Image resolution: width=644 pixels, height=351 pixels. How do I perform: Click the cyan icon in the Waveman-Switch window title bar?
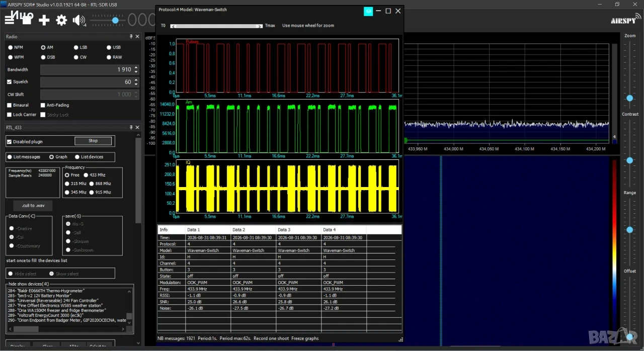(x=368, y=11)
